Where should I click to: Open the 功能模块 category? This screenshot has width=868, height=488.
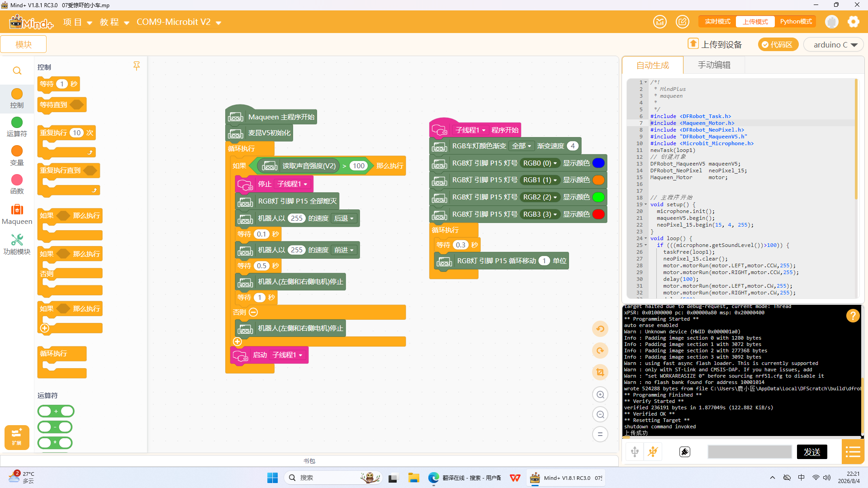click(x=17, y=244)
